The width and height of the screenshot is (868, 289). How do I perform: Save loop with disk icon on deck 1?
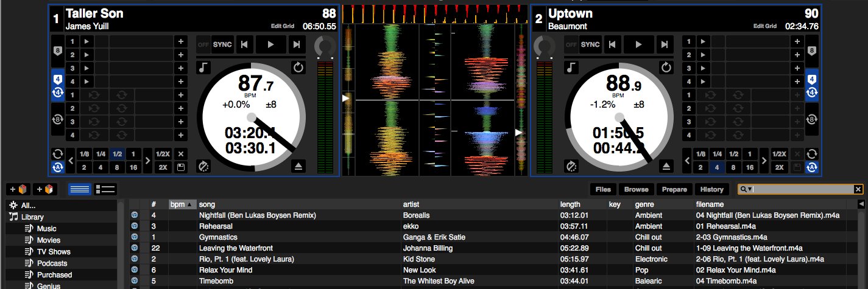click(180, 167)
